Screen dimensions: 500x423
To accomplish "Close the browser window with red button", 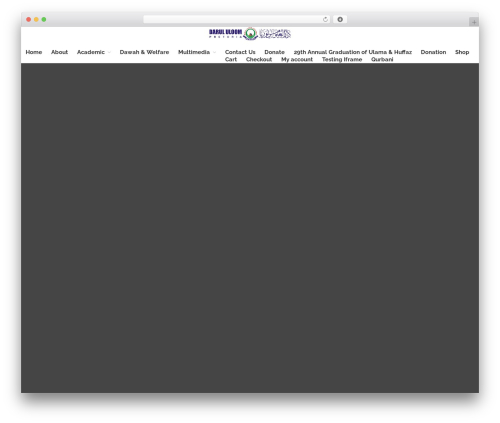I will [x=29, y=19].
